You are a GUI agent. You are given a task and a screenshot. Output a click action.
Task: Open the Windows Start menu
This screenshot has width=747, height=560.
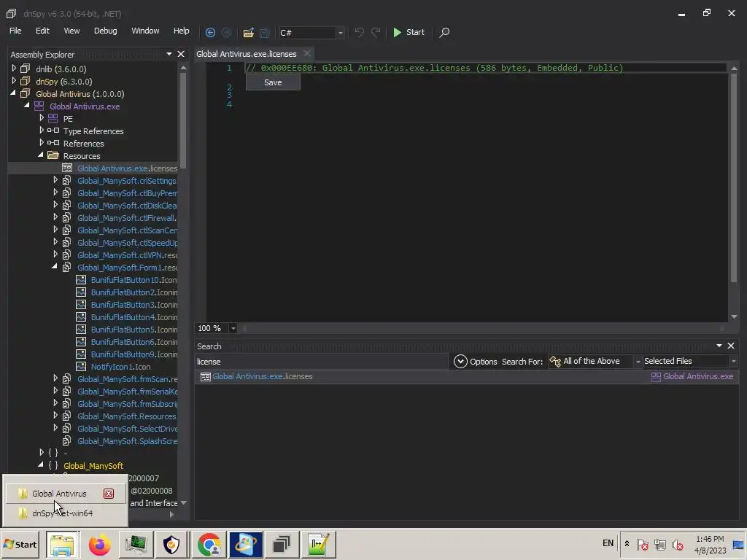(x=20, y=544)
